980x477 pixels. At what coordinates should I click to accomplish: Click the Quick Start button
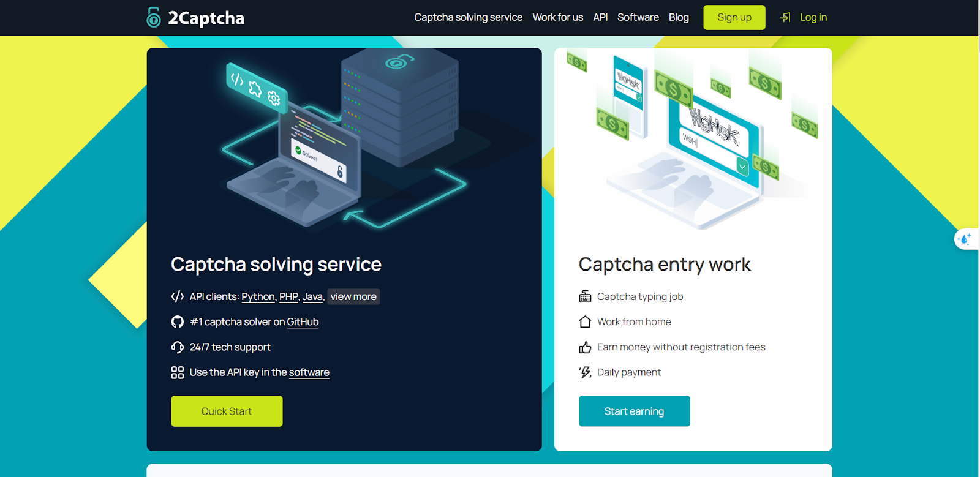(x=227, y=411)
